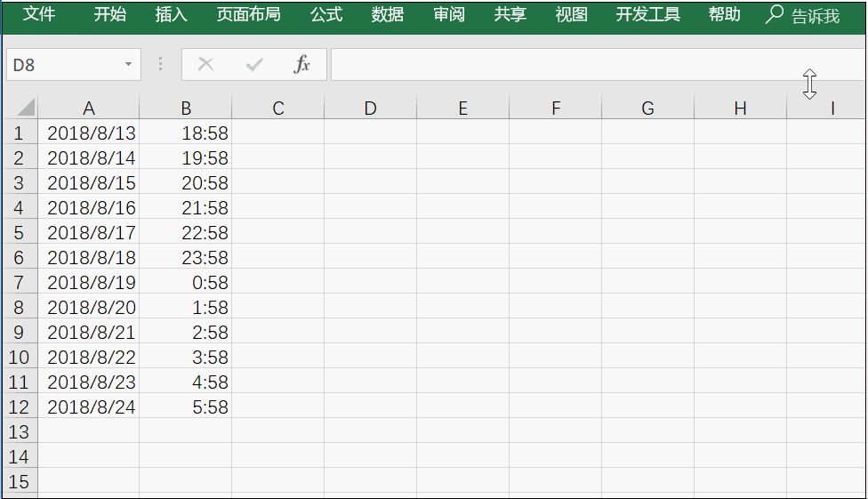The width and height of the screenshot is (868, 499).
Task: Open the 共享 ribbon tab
Action: tap(510, 14)
